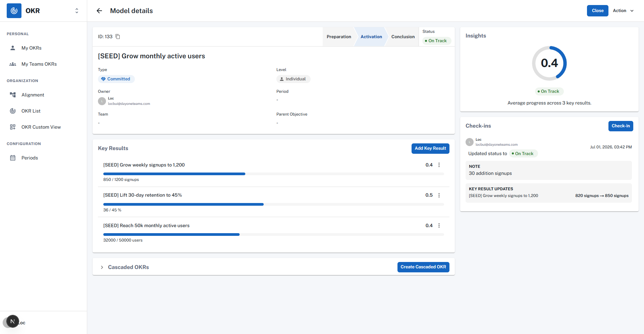Click Create Cascaded OKR button
This screenshot has width=644, height=334.
423,267
